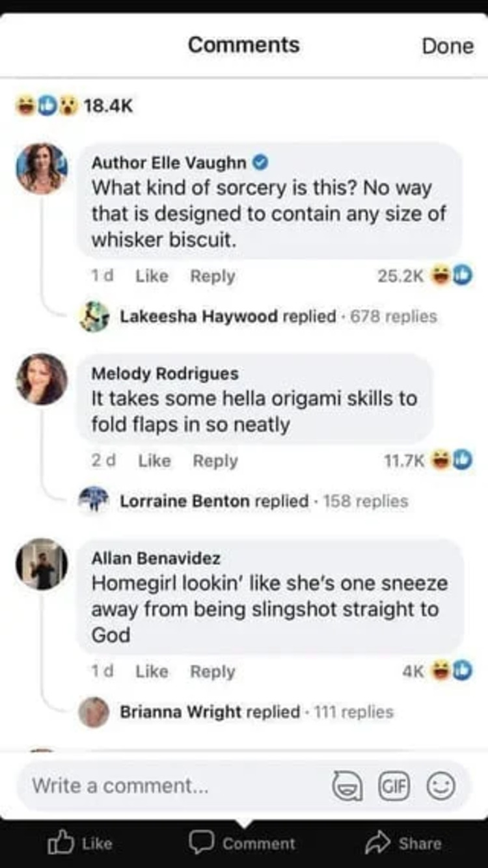
Task: Open the emoji picker in comment box
Action: pyautogui.click(x=441, y=786)
